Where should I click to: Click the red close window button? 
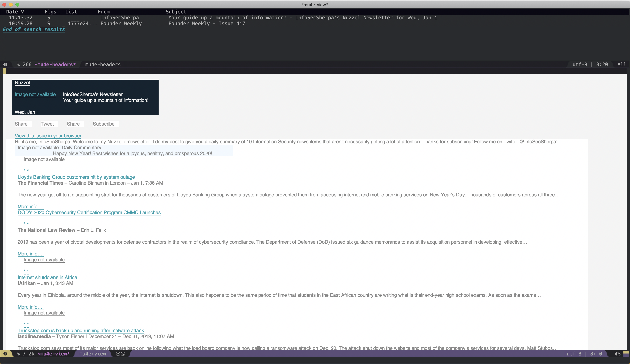[x=4, y=4]
